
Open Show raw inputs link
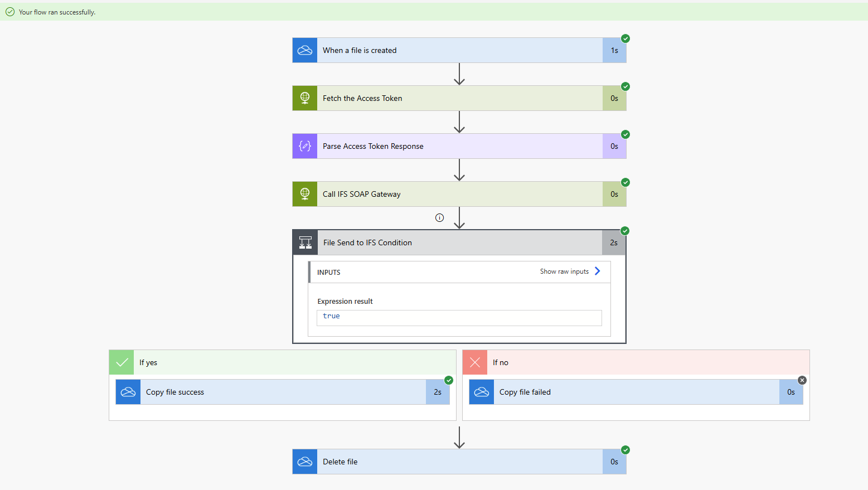(564, 271)
